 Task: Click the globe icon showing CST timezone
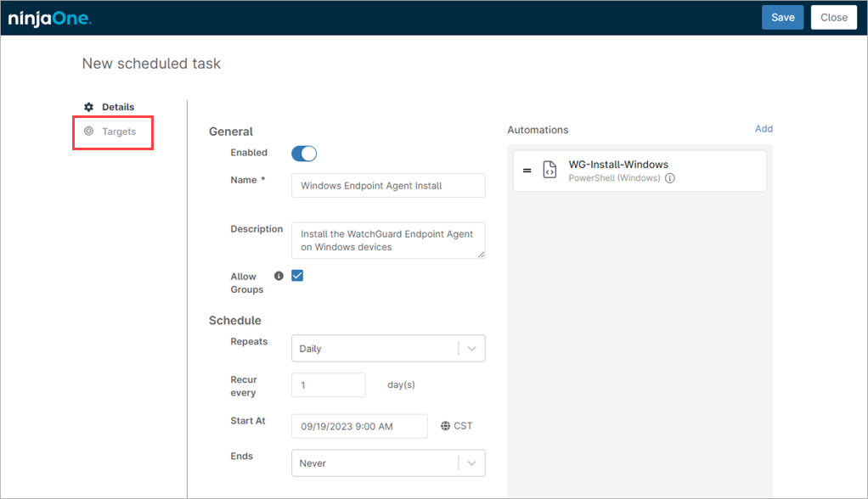444,426
